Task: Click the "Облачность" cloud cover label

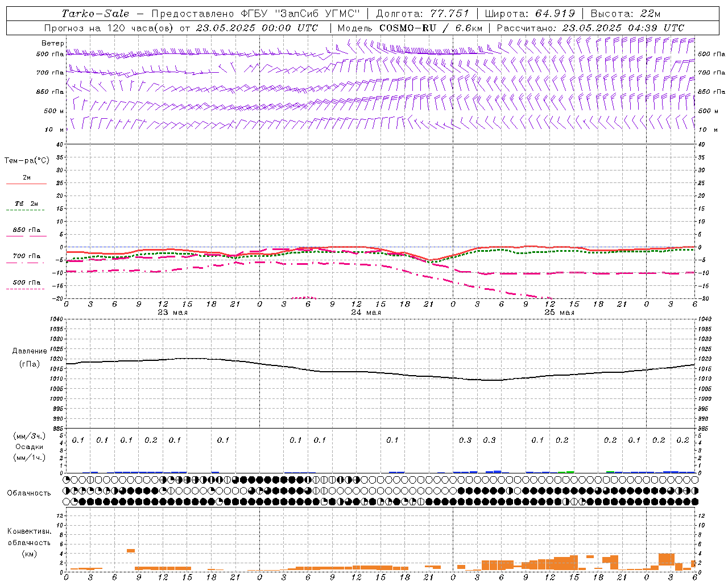Action: tap(29, 493)
